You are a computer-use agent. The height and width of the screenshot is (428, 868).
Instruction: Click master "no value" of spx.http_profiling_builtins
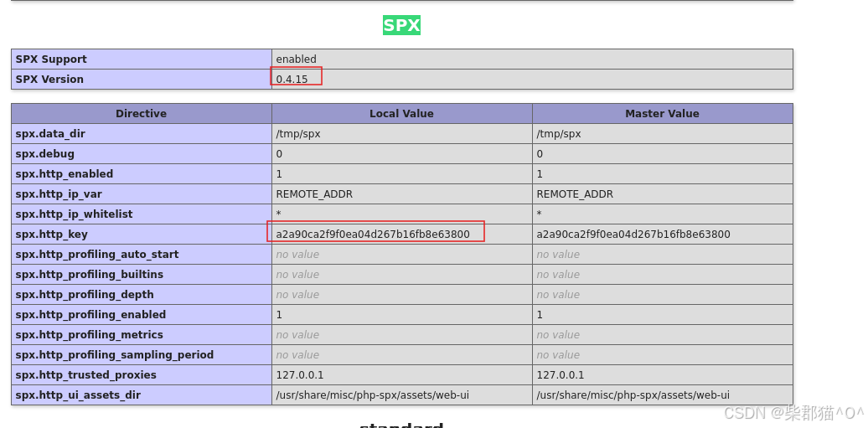pyautogui.click(x=559, y=275)
